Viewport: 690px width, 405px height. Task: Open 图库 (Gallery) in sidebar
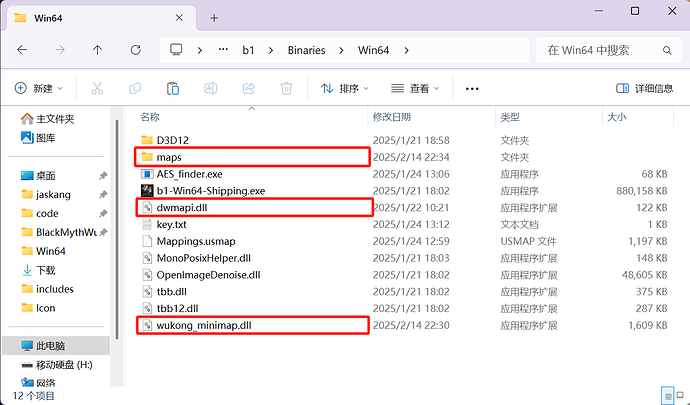pos(38,138)
